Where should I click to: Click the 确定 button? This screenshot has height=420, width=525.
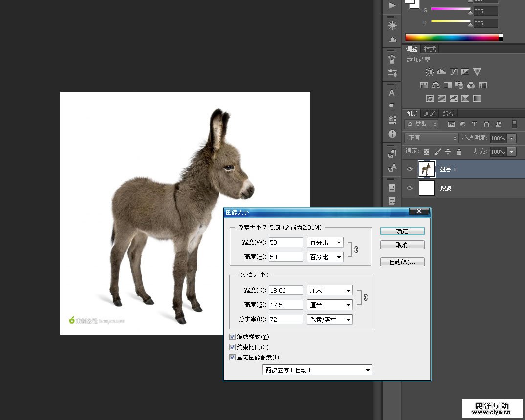coord(402,231)
